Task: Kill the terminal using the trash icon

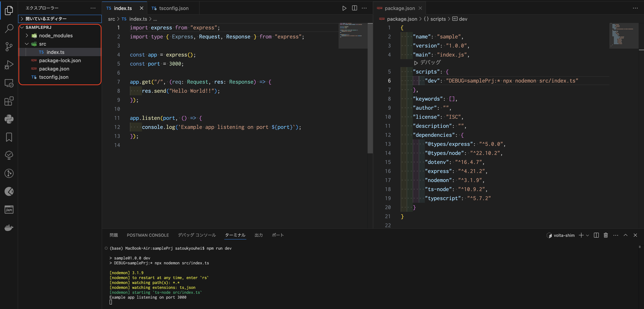Action: click(606, 235)
